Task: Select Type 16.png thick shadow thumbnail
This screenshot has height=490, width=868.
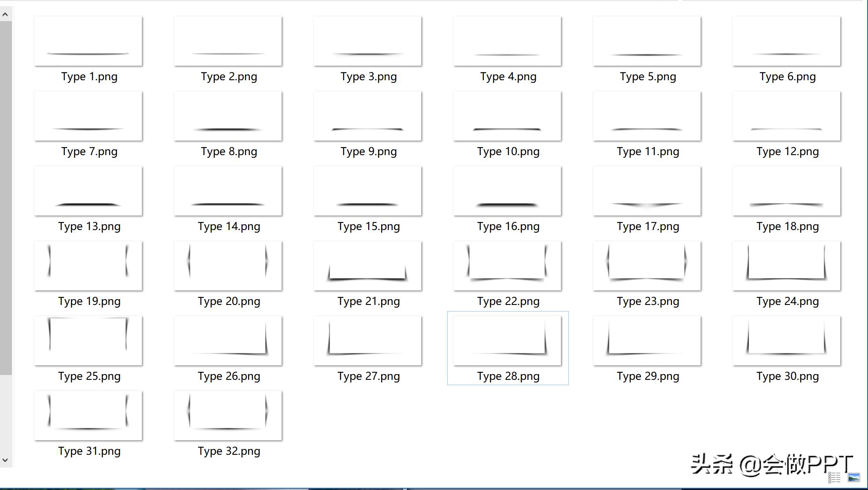Action: [507, 191]
